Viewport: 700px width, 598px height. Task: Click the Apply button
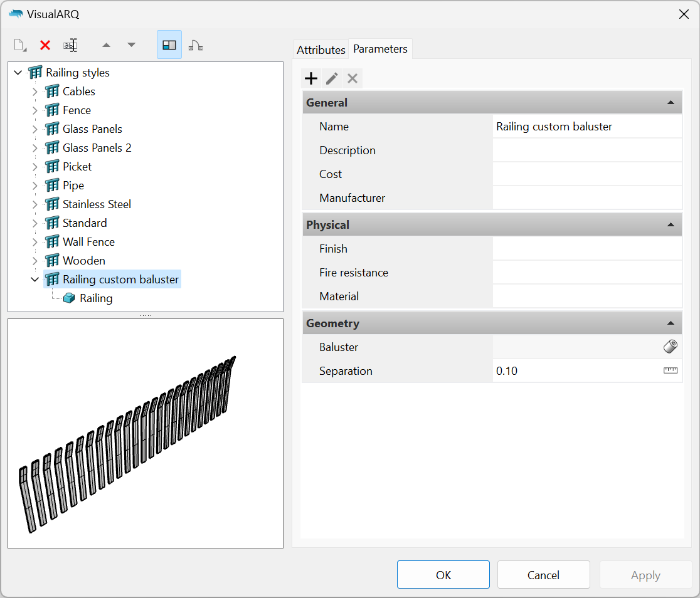[x=645, y=575]
